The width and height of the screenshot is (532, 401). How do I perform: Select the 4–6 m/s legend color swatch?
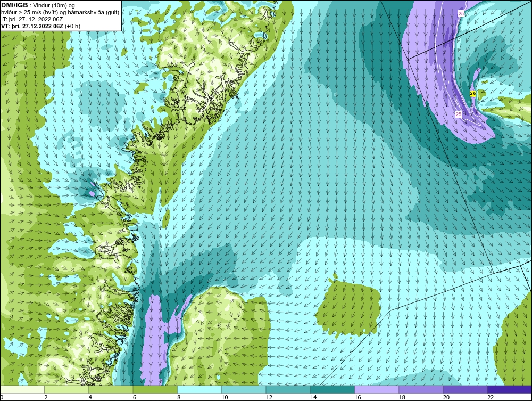(111, 389)
